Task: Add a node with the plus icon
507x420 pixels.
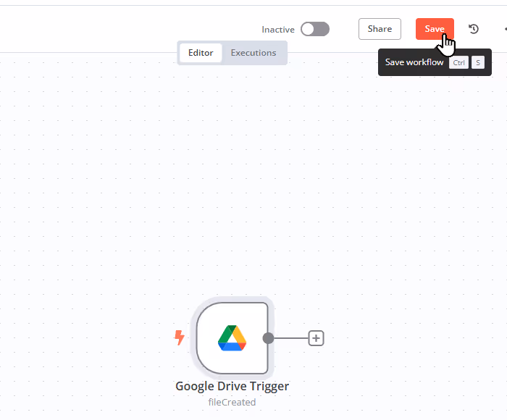Action: 316,338
